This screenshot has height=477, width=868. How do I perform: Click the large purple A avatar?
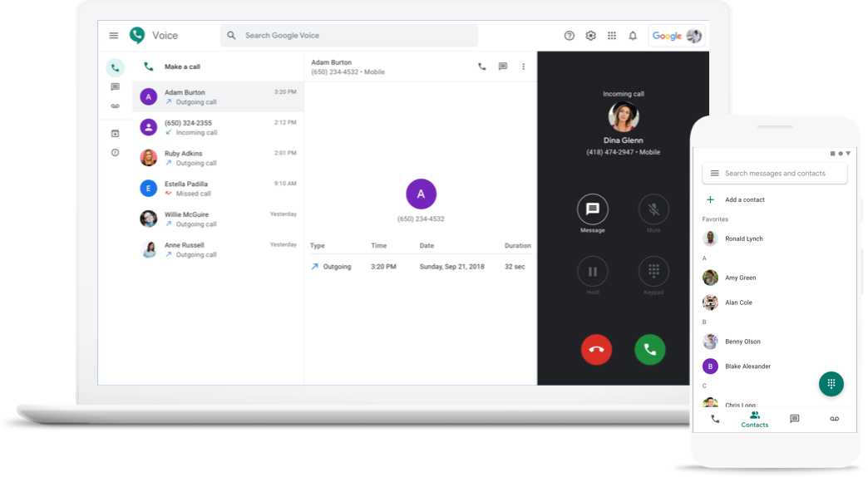(x=421, y=194)
